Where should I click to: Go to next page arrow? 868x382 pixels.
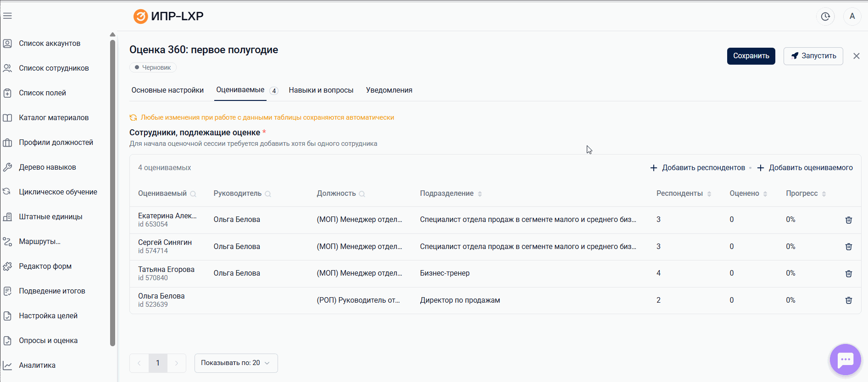click(177, 363)
